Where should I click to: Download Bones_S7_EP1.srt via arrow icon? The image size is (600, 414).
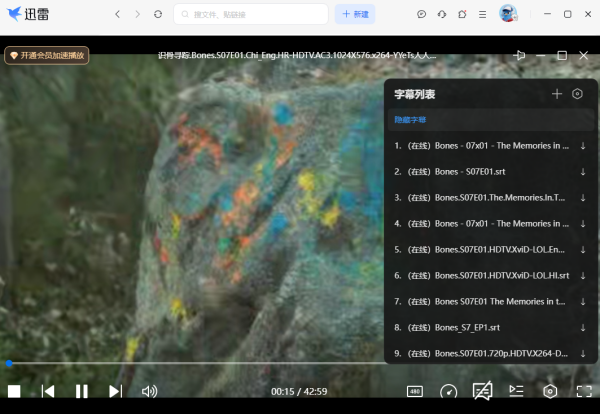pos(583,328)
